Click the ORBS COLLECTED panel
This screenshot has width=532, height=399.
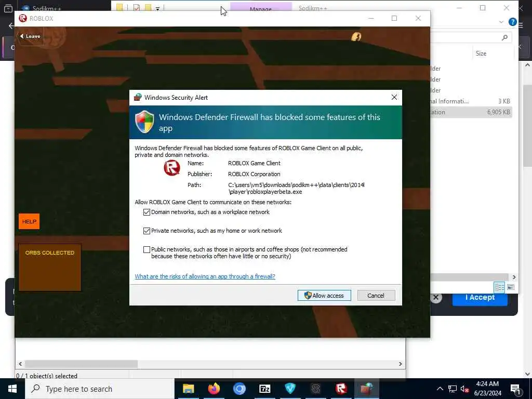50,268
